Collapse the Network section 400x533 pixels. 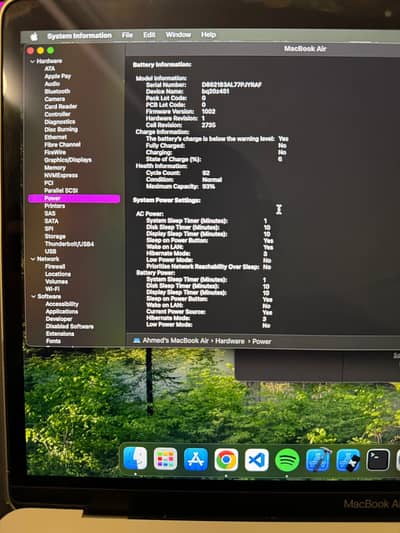[x=33, y=259]
